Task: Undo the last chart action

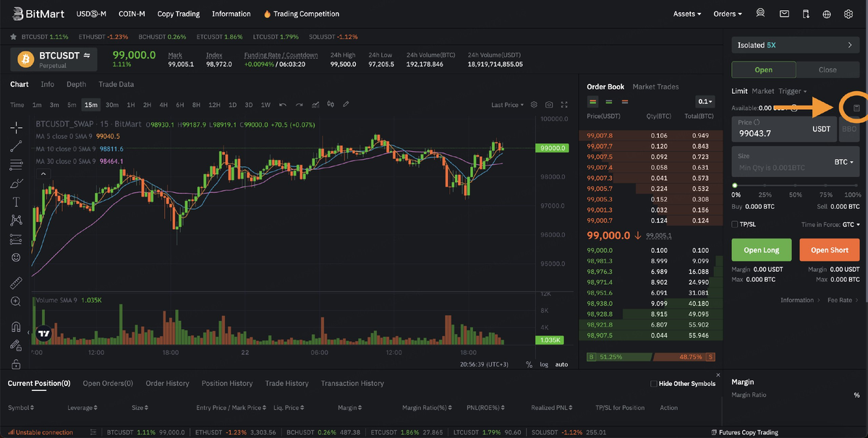Action: click(283, 105)
